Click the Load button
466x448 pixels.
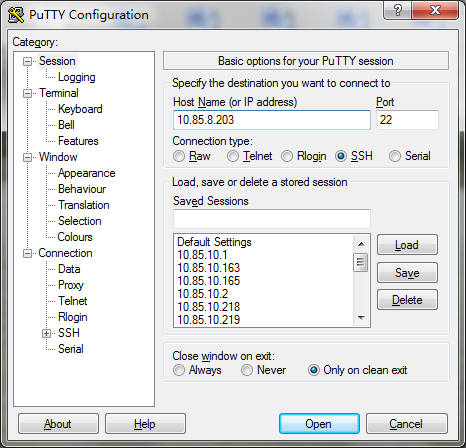407,245
